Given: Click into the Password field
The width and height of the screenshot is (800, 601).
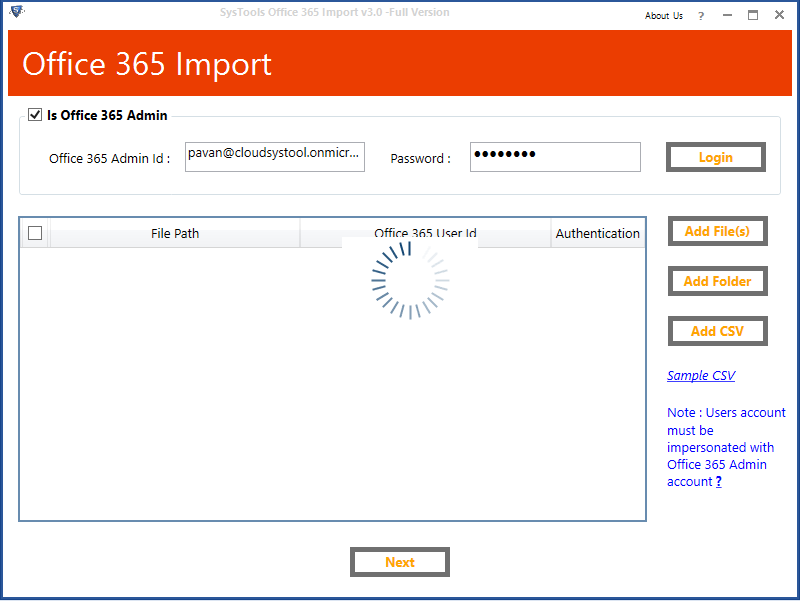Looking at the screenshot, I should 555,157.
